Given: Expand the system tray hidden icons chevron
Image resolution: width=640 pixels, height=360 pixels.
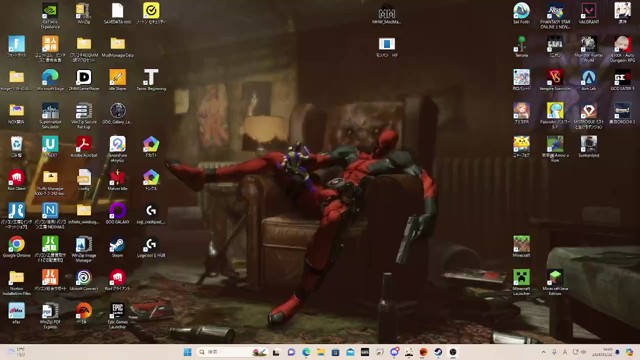Looking at the screenshot, I should coord(543,352).
